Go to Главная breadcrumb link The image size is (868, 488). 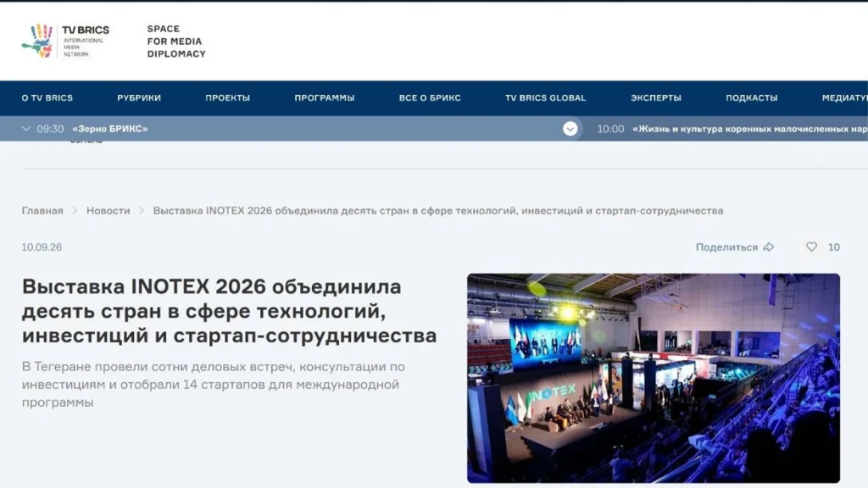(x=42, y=211)
